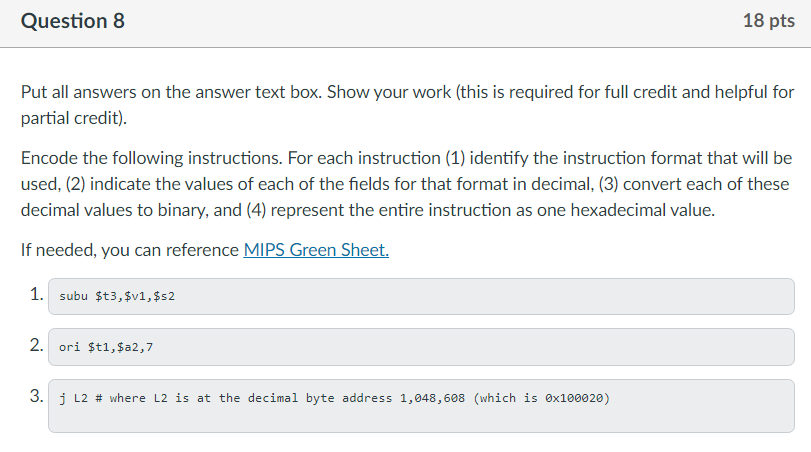Click the ori $t1,$a2,7 code block
The height and width of the screenshot is (452, 811).
(421, 347)
